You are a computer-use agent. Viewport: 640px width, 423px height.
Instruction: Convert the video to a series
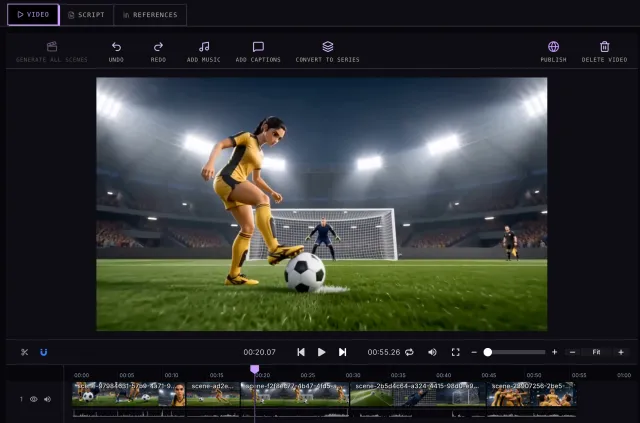click(327, 52)
